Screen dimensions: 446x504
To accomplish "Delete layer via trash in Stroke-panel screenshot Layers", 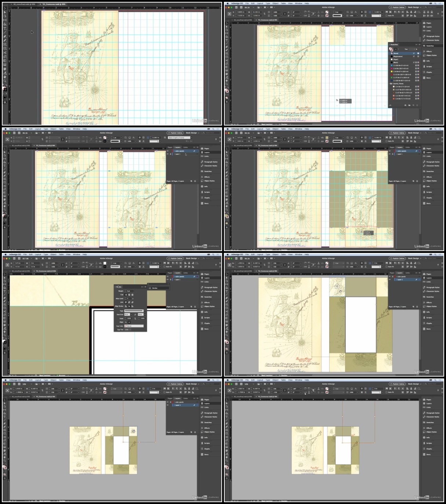I will tap(195, 307).
